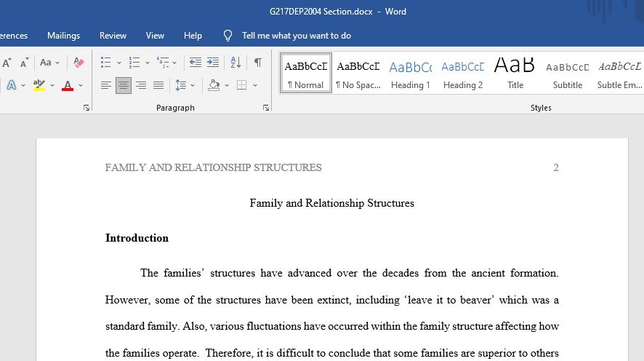Apply red font color
Image resolution: width=644 pixels, height=361 pixels.
pos(68,85)
